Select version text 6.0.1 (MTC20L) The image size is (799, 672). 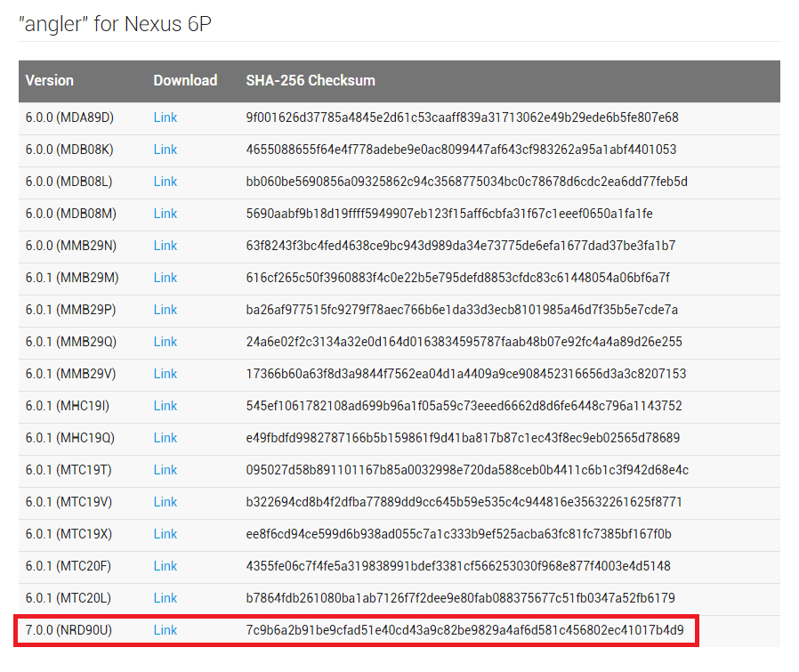pos(69,599)
